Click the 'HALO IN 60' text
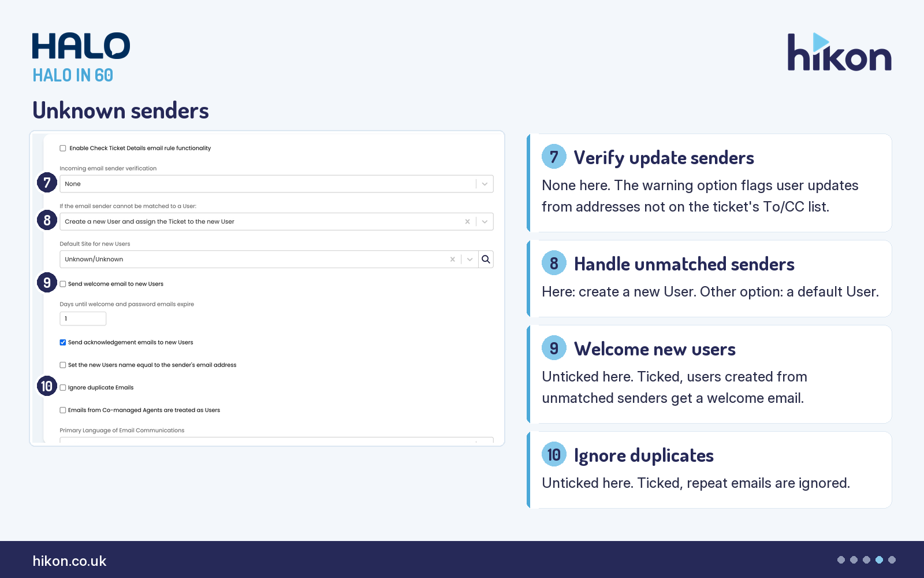 pos(73,75)
